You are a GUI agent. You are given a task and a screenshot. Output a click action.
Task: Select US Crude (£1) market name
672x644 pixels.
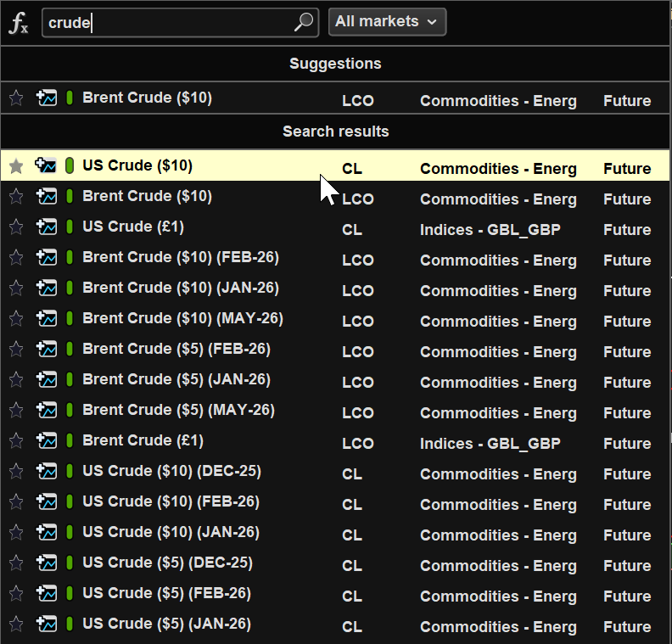click(x=133, y=227)
